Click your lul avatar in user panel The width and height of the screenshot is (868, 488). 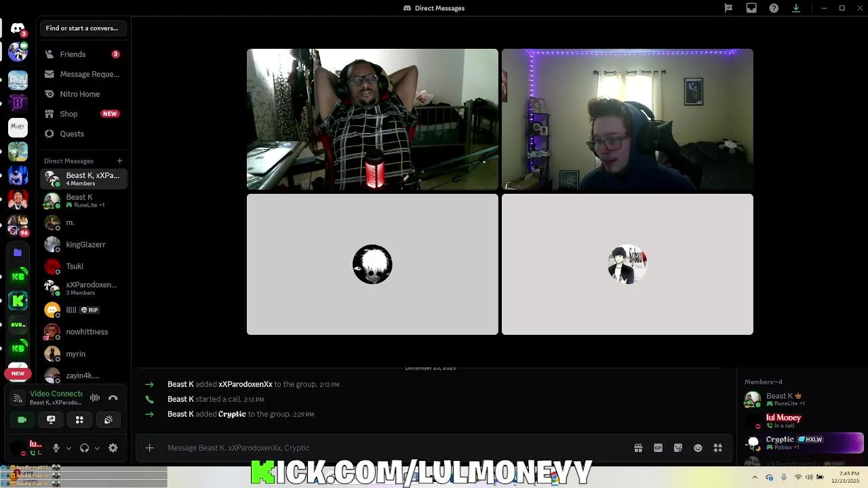click(x=19, y=448)
